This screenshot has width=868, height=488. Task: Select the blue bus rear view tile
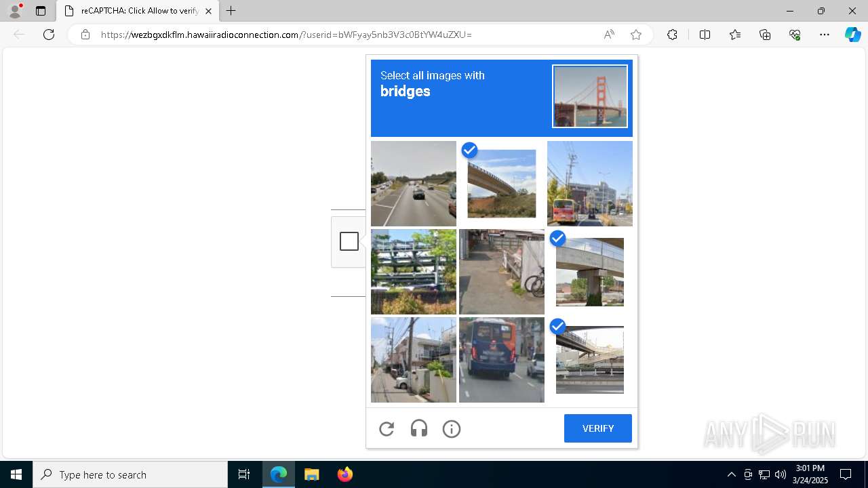(502, 360)
